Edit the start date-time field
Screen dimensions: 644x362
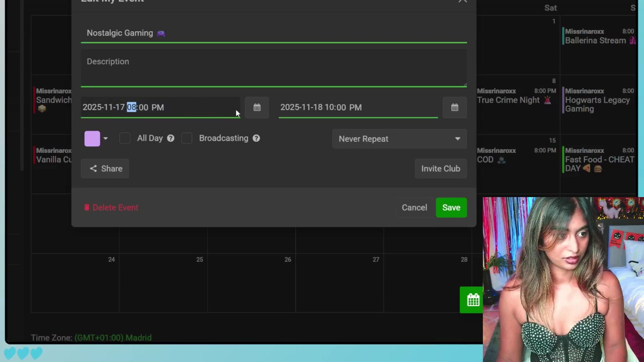coord(160,108)
